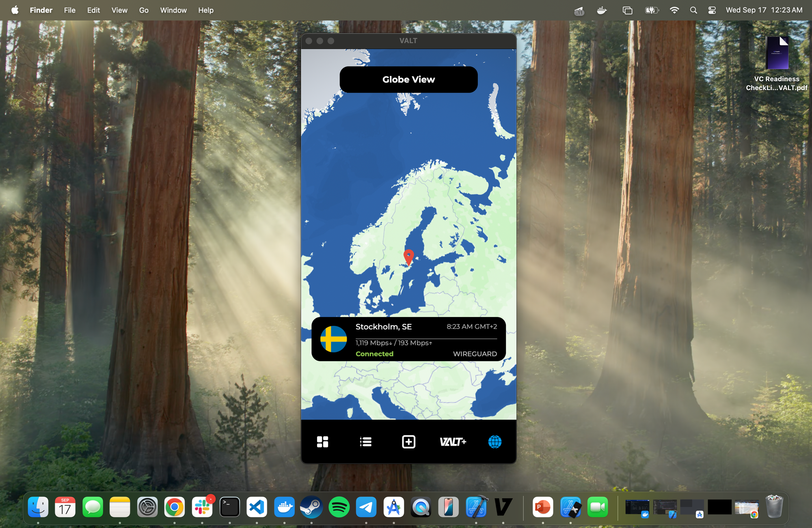Open Slack from the Dock
Screen dimensions: 812x528
click(202, 507)
